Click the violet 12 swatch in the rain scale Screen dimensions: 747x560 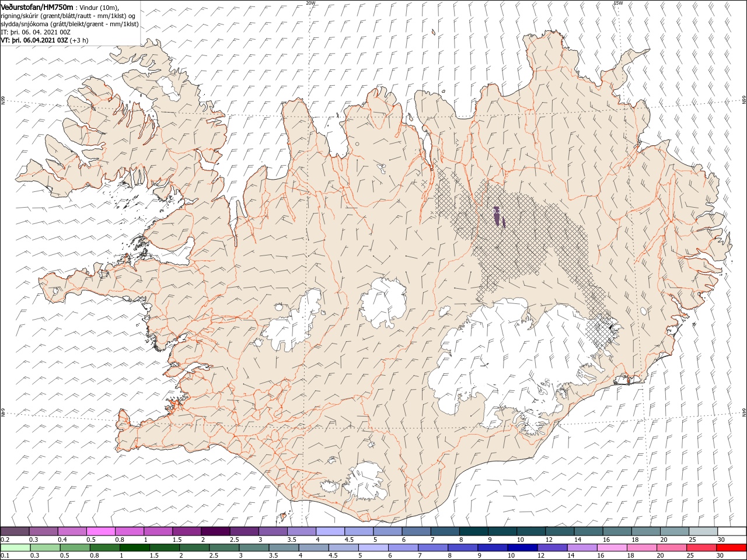pyautogui.click(x=552, y=547)
